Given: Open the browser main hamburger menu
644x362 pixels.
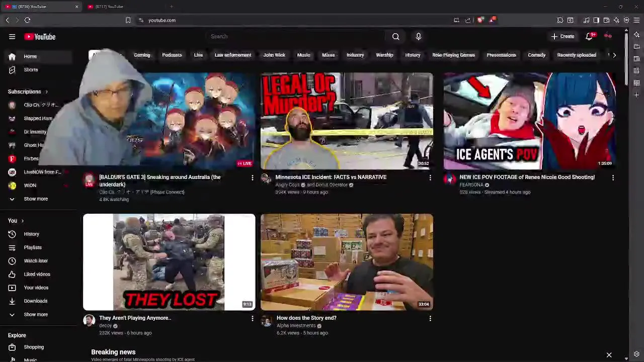Looking at the screenshot, I should coord(636,20).
